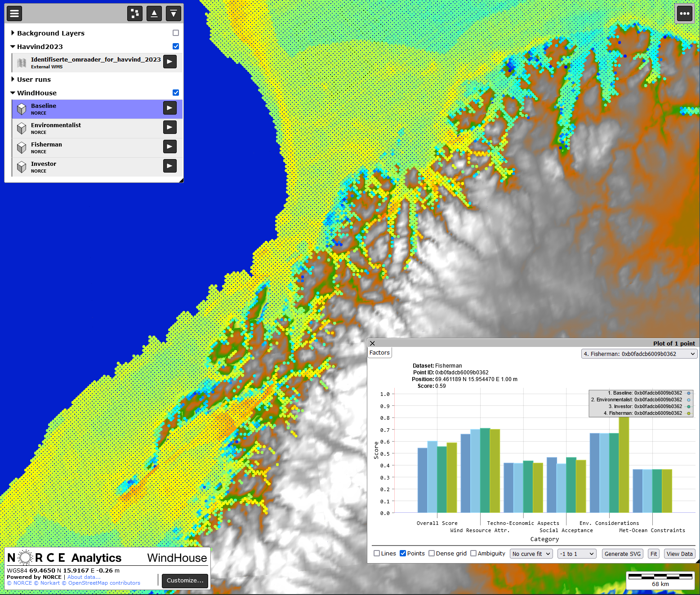Viewport: 700px width, 595px height.
Task: Click the Generate SVG button
Action: (x=622, y=554)
